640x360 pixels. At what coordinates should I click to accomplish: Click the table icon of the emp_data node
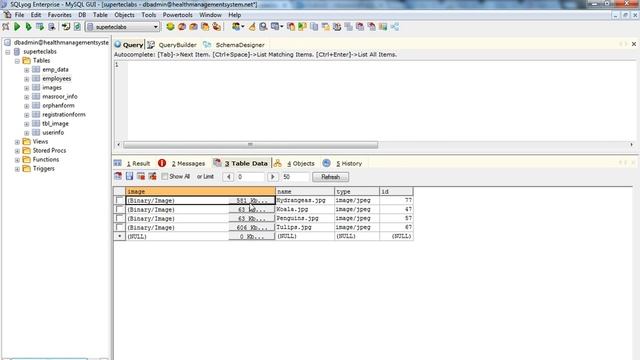point(36,69)
